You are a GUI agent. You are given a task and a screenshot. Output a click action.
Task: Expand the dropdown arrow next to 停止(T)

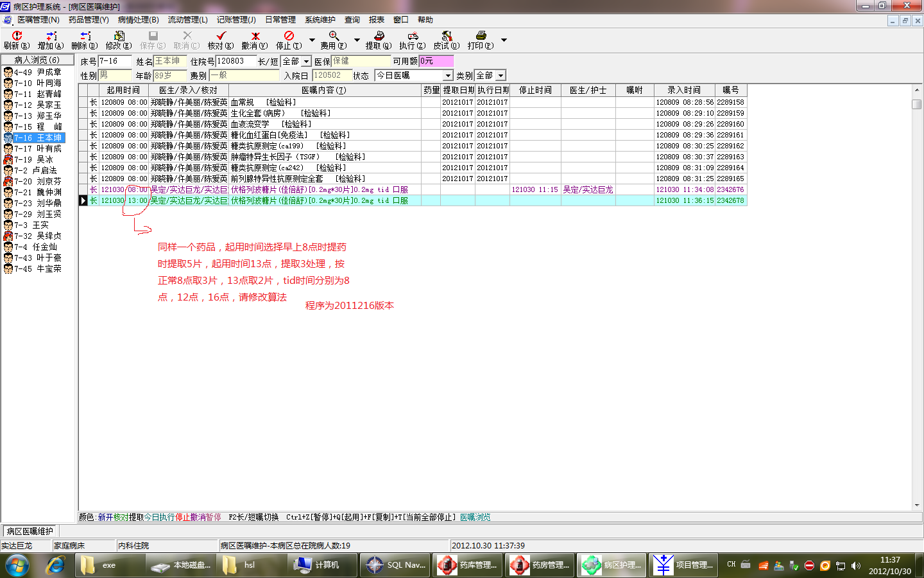pyautogui.click(x=312, y=40)
